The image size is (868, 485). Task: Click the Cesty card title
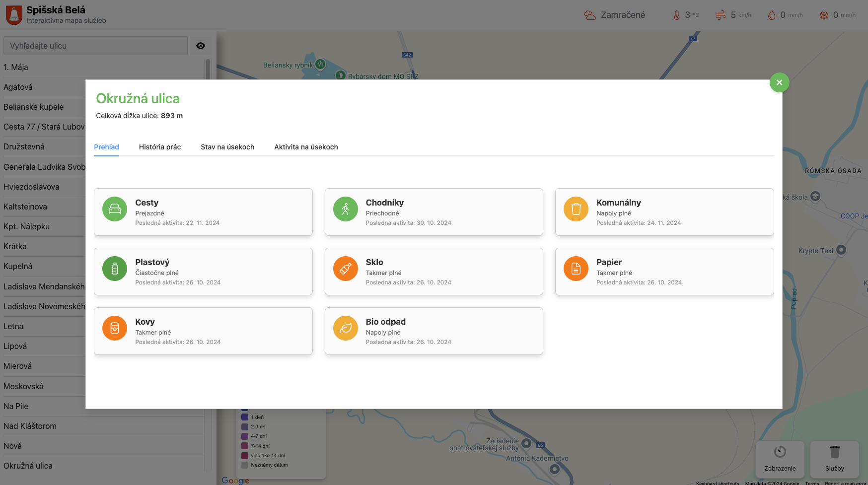pos(147,203)
